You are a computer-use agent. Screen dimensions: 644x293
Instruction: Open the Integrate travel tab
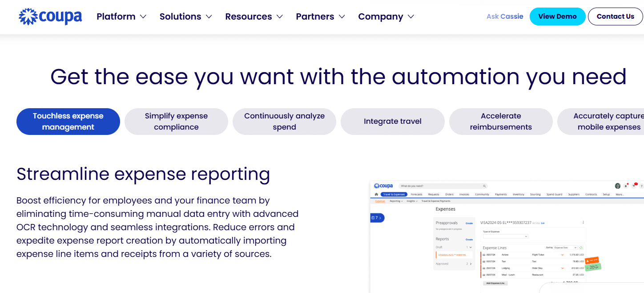coord(393,122)
